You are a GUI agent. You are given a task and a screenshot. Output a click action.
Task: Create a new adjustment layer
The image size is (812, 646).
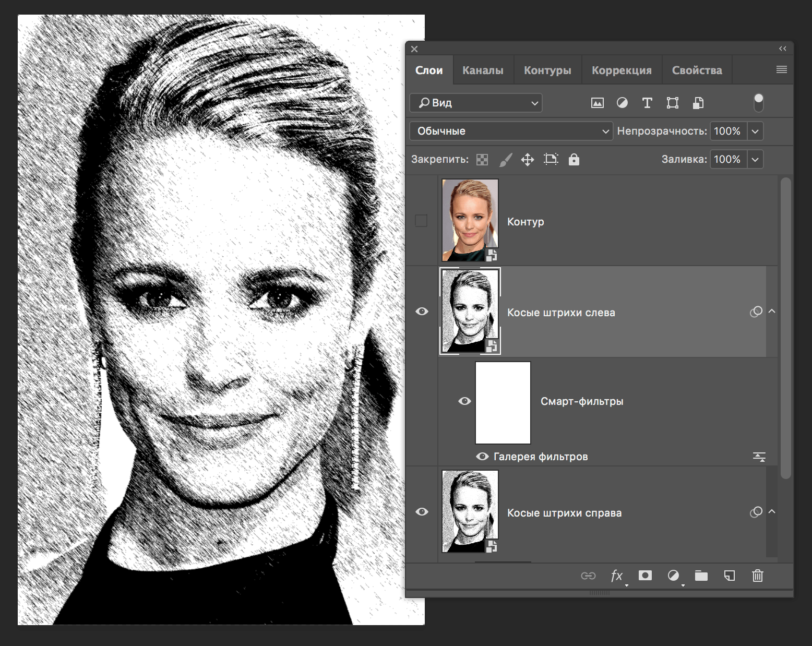pyautogui.click(x=673, y=576)
